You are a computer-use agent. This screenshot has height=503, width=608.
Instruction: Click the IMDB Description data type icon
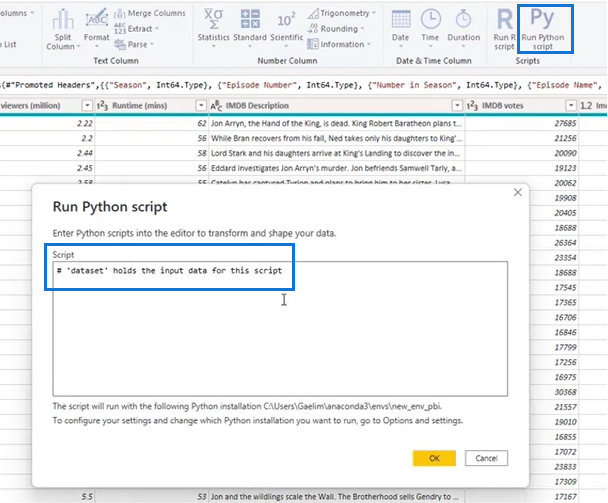click(x=216, y=105)
